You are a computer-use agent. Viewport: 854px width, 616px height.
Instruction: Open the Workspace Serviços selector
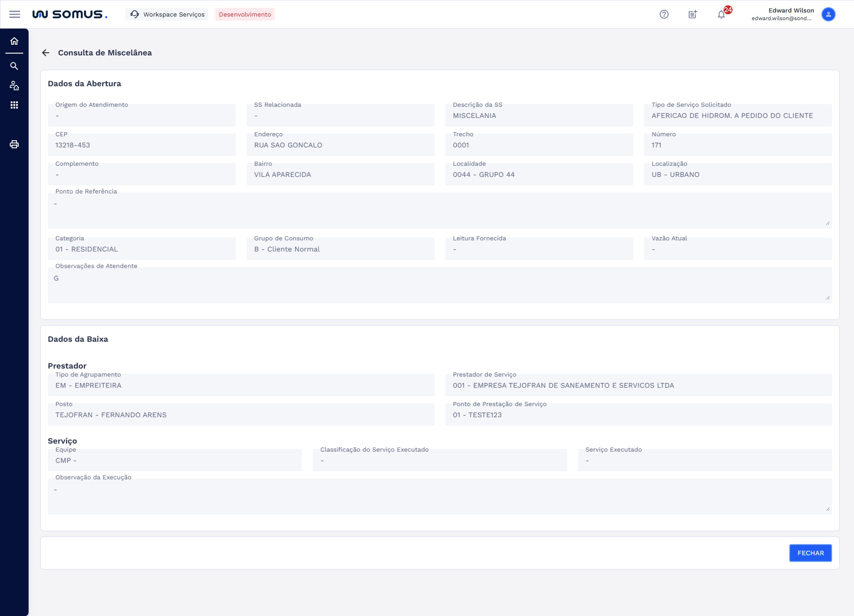click(167, 14)
